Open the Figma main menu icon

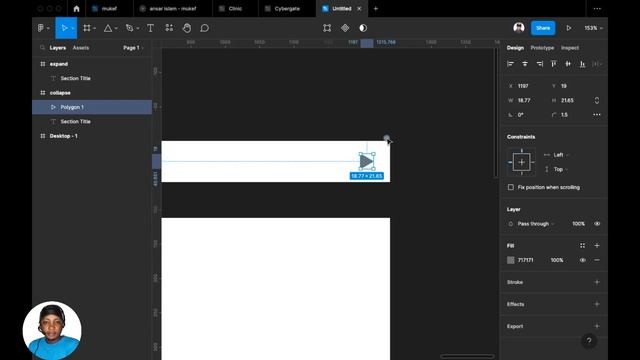click(x=41, y=28)
